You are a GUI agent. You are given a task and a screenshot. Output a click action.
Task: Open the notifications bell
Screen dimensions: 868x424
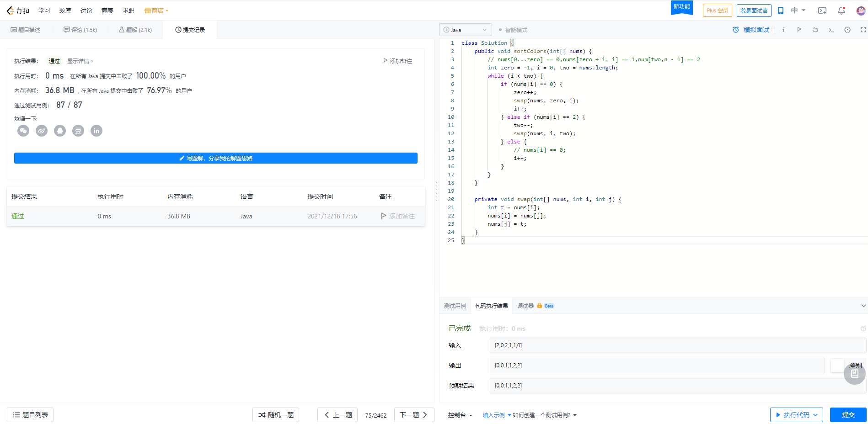(x=841, y=11)
